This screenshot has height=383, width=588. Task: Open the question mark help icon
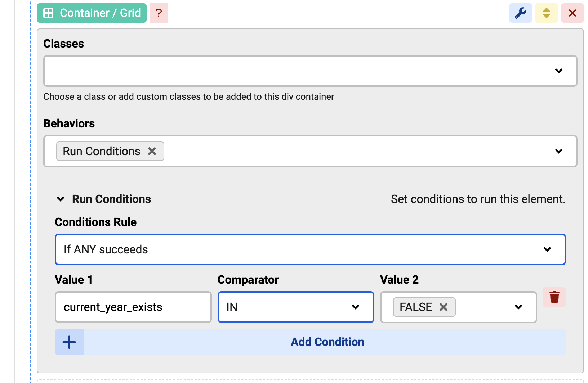[159, 13]
